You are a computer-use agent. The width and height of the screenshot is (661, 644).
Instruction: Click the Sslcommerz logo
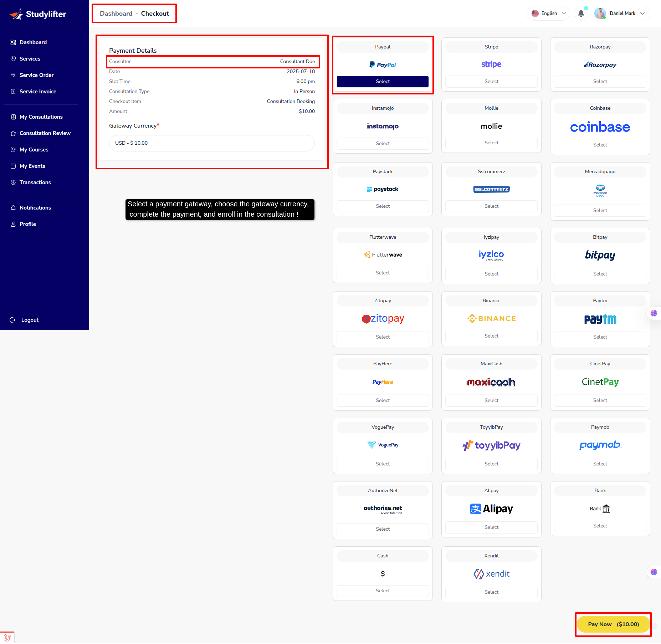(x=491, y=189)
